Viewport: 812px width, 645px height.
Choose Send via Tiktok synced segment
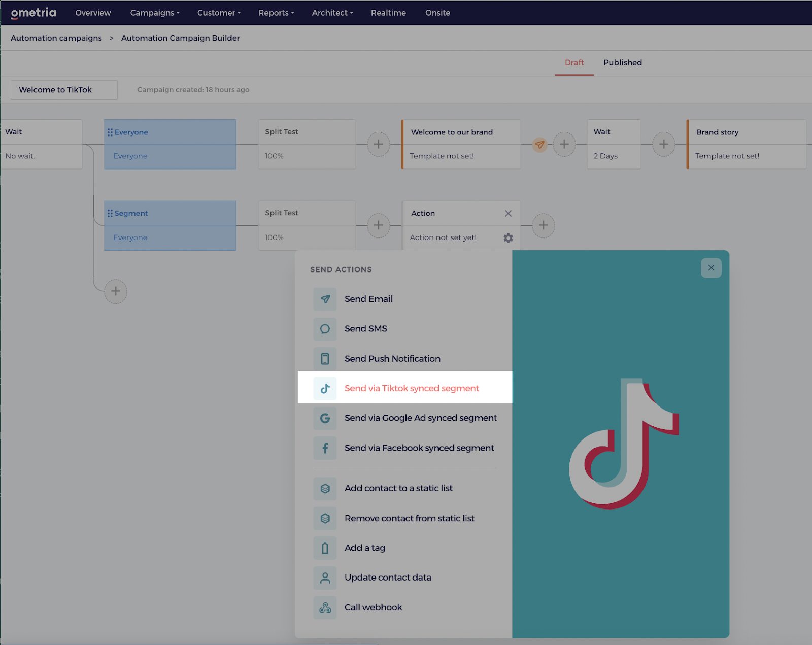point(405,388)
